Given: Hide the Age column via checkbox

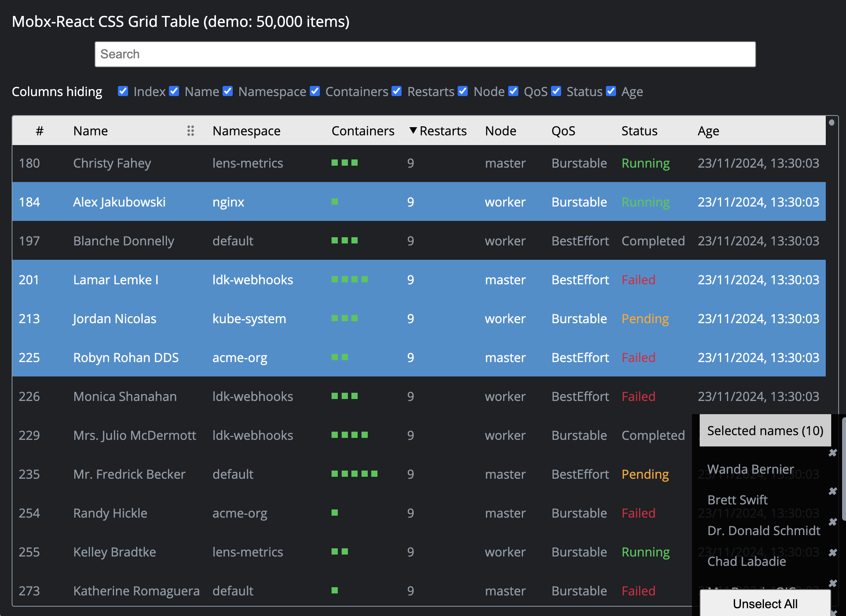Looking at the screenshot, I should (x=611, y=91).
